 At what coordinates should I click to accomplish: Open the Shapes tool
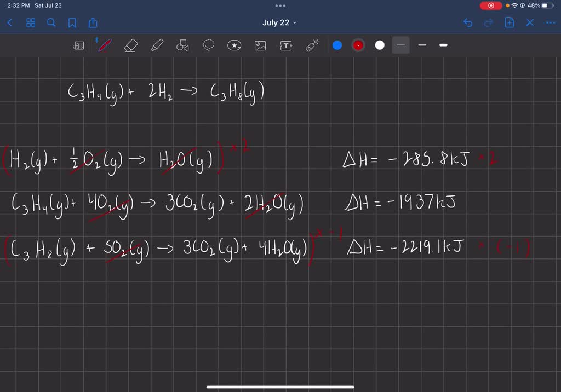(182, 45)
